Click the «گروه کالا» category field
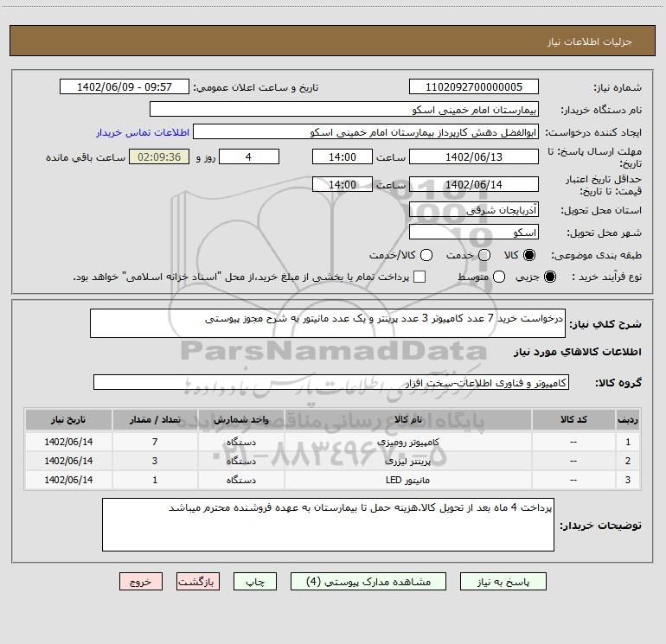 (330, 382)
